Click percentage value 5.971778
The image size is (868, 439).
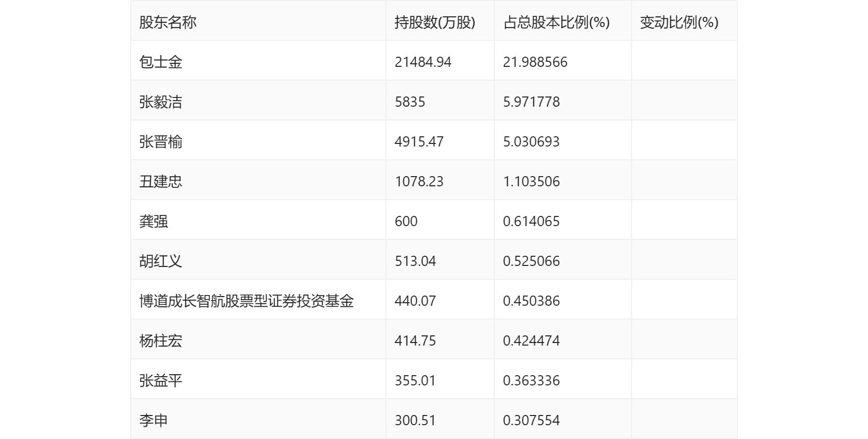coord(532,102)
